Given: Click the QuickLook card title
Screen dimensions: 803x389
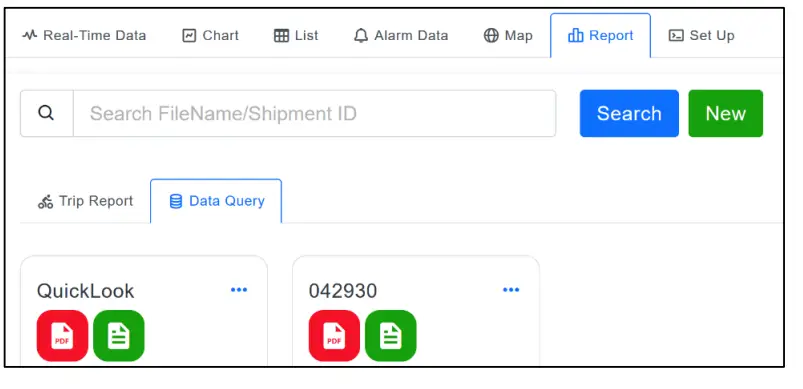Looking at the screenshot, I should point(86,291).
